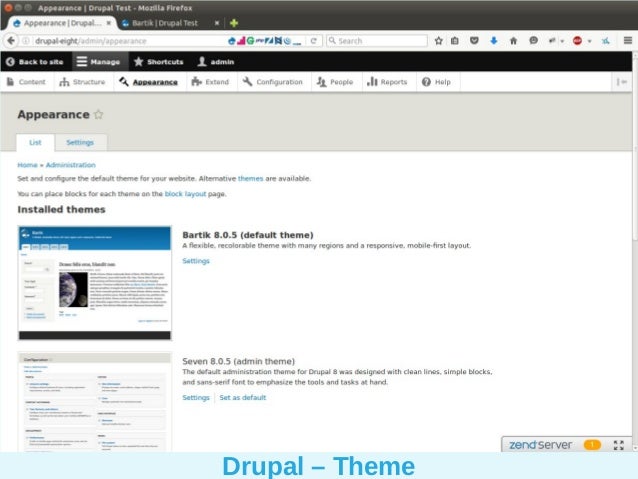Open the chat bubble toolbar icon

point(533,41)
